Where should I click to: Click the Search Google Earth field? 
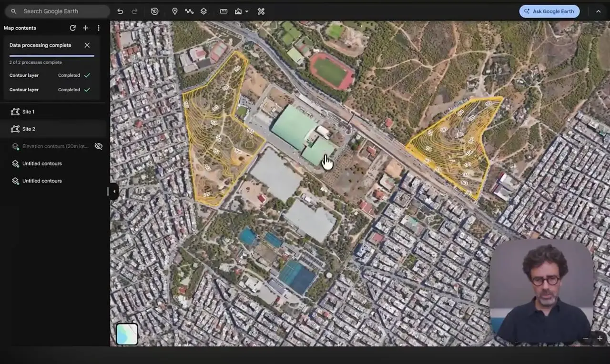(x=57, y=11)
